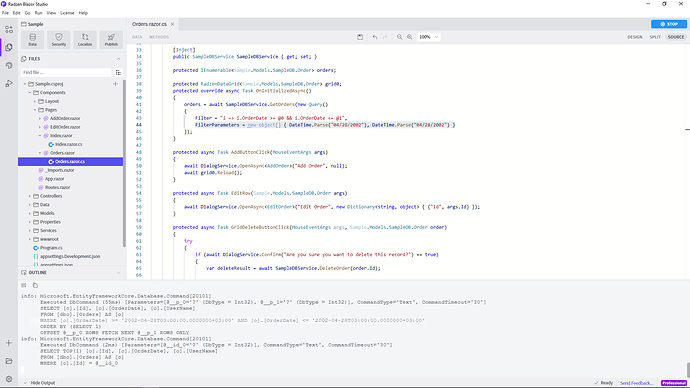The image size is (690, 388).
Task: Expand the Controllers folder in the tree
Action: [30, 196]
